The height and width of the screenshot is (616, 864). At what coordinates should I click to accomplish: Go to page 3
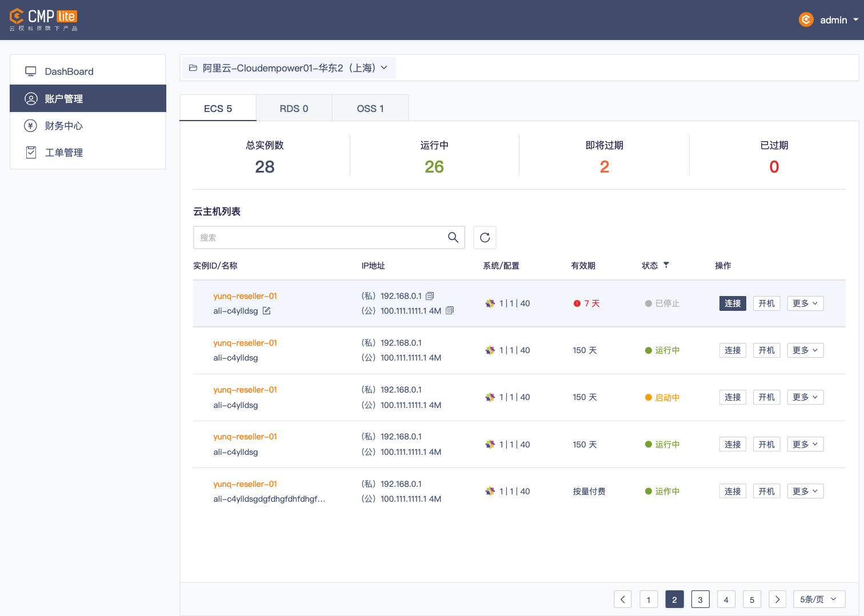[x=700, y=599]
